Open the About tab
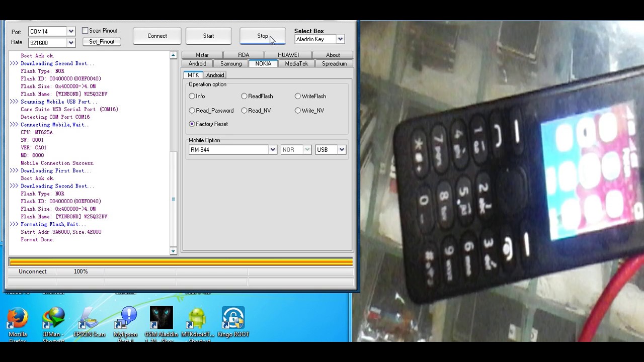The width and height of the screenshot is (644, 362). coord(333,55)
